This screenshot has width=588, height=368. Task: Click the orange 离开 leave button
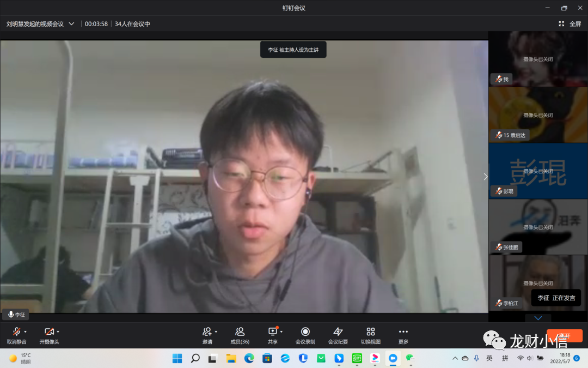tap(565, 336)
